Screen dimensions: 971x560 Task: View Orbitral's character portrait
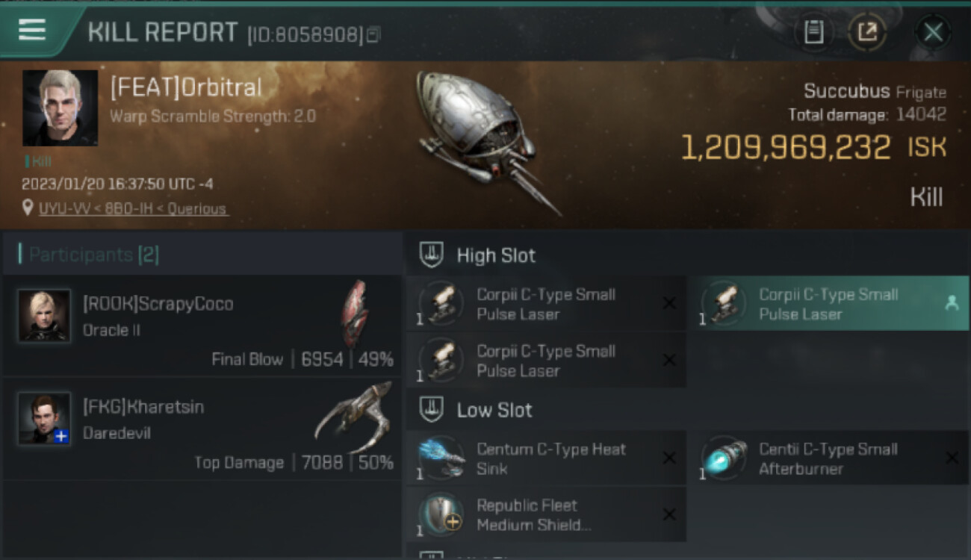coord(60,108)
